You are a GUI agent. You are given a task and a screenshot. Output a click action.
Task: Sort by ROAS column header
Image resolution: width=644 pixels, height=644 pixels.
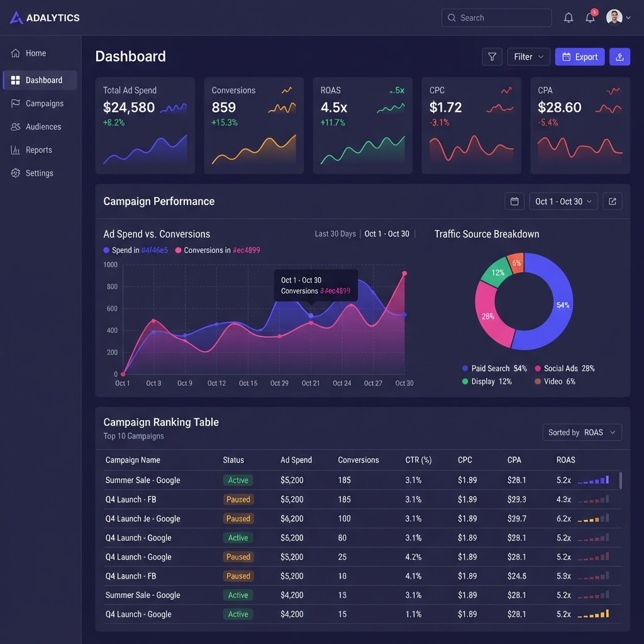click(x=565, y=460)
